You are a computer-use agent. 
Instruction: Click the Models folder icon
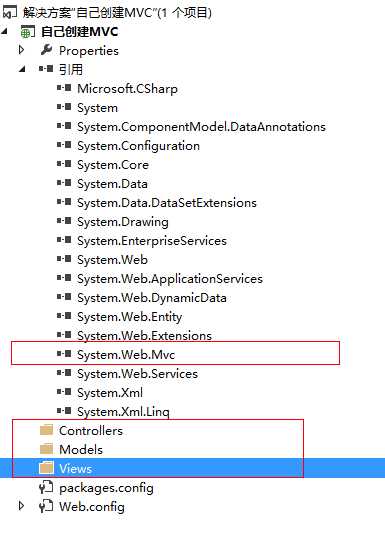[46, 449]
